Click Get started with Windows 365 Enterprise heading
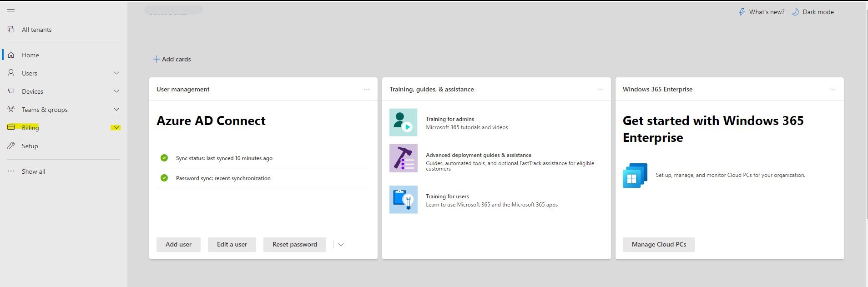Image resolution: width=868 pixels, height=287 pixels. click(x=713, y=129)
